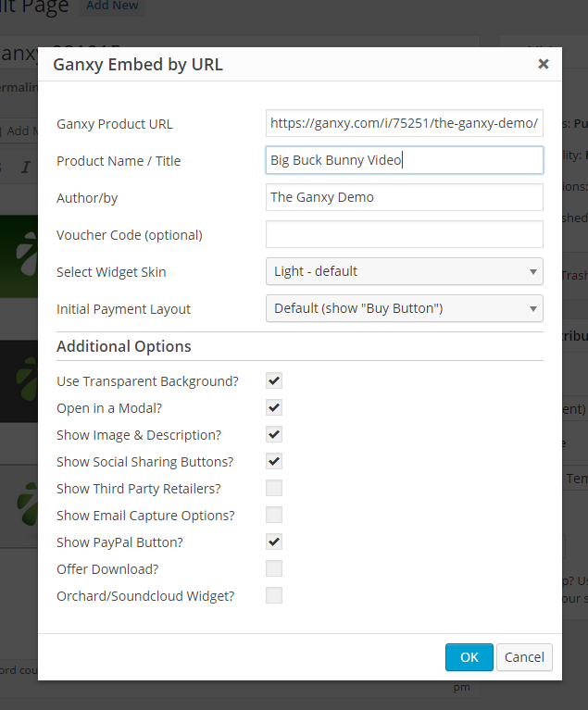Image resolution: width=588 pixels, height=710 pixels.
Task: Enable Show Third Party Retailers
Action: pos(274,488)
